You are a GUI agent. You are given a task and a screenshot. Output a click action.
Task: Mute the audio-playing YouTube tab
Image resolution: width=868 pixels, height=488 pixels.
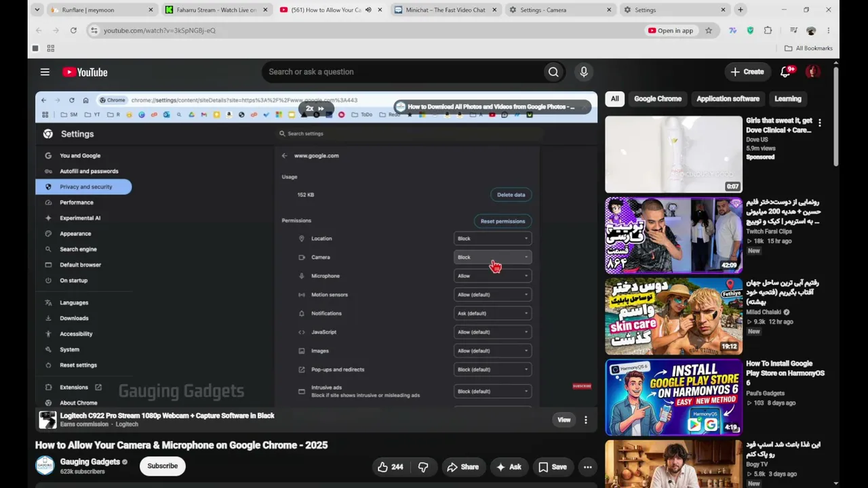pos(368,10)
